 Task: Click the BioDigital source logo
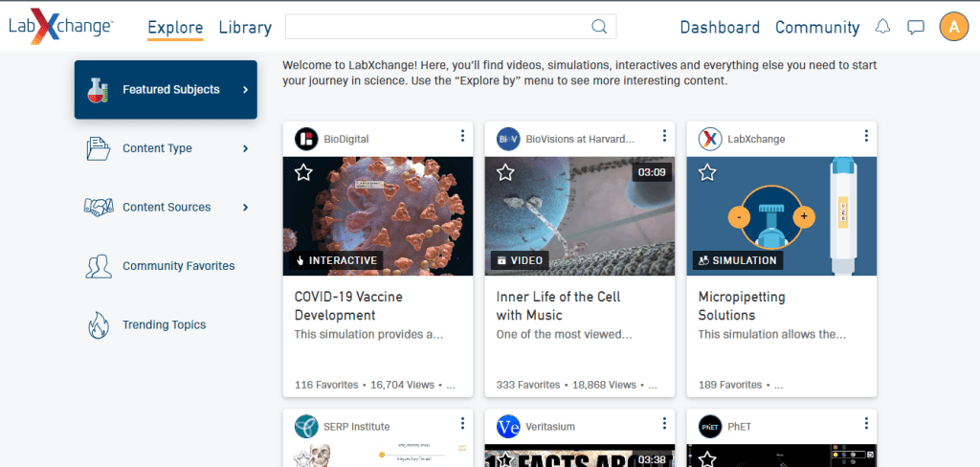306,139
